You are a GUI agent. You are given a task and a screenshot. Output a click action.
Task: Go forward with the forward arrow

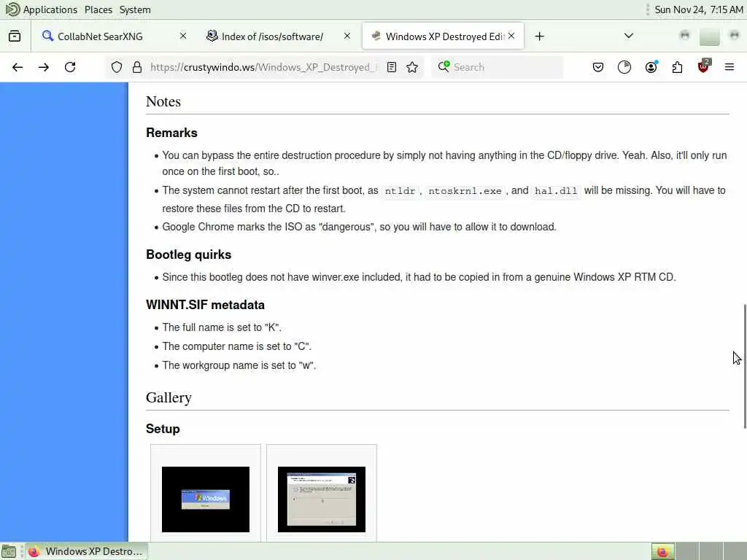(x=44, y=67)
